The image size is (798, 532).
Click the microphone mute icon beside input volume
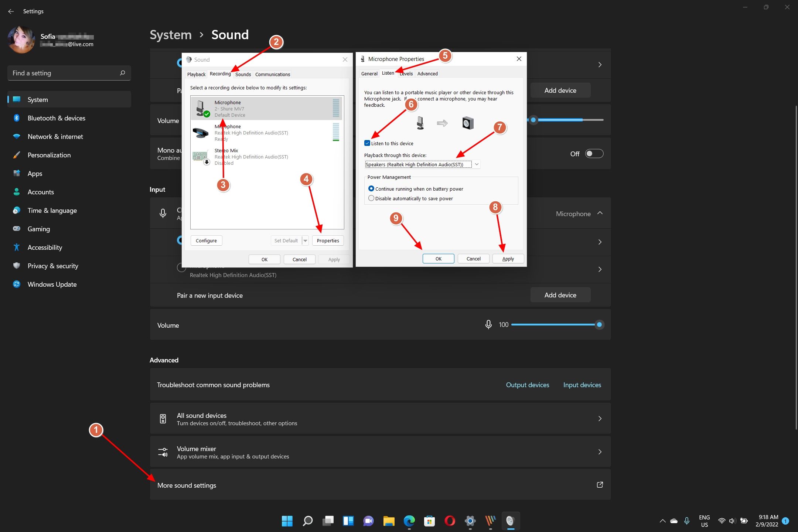[488, 325]
